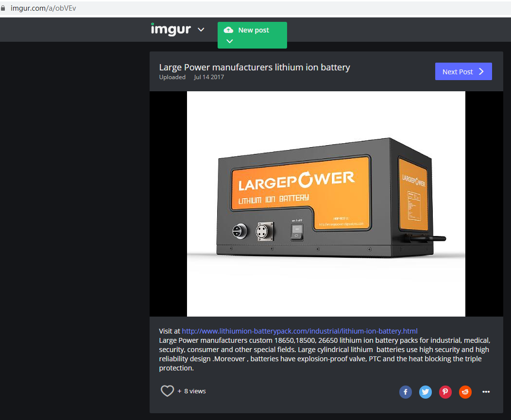511x420 pixels.
Task: Go to the Next Post
Action: coord(463,71)
